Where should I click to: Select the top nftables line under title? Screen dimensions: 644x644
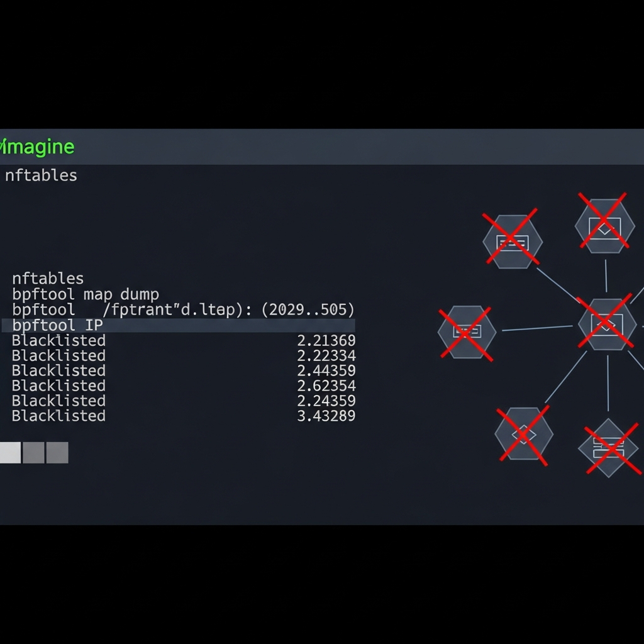pyautogui.click(x=41, y=176)
